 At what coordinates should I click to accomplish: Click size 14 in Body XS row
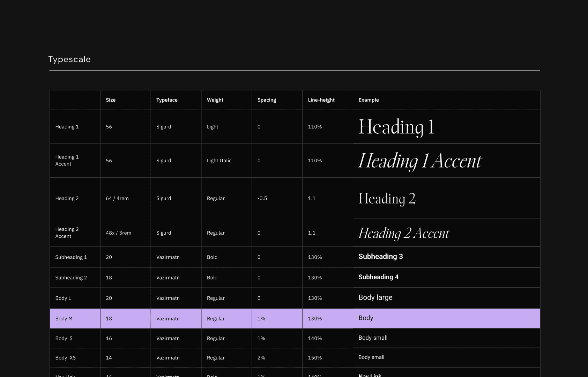pos(109,358)
